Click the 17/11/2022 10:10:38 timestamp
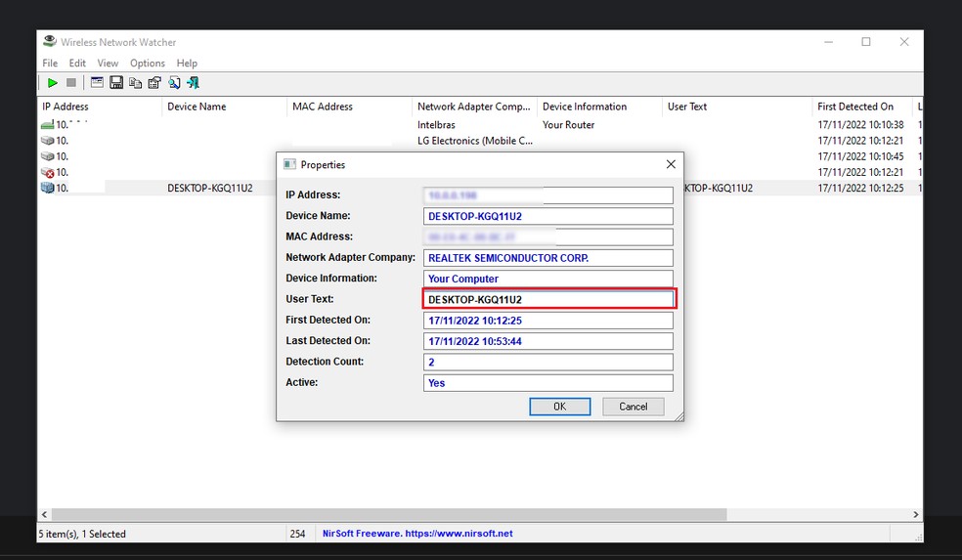The height and width of the screenshot is (560, 962). [x=860, y=124]
